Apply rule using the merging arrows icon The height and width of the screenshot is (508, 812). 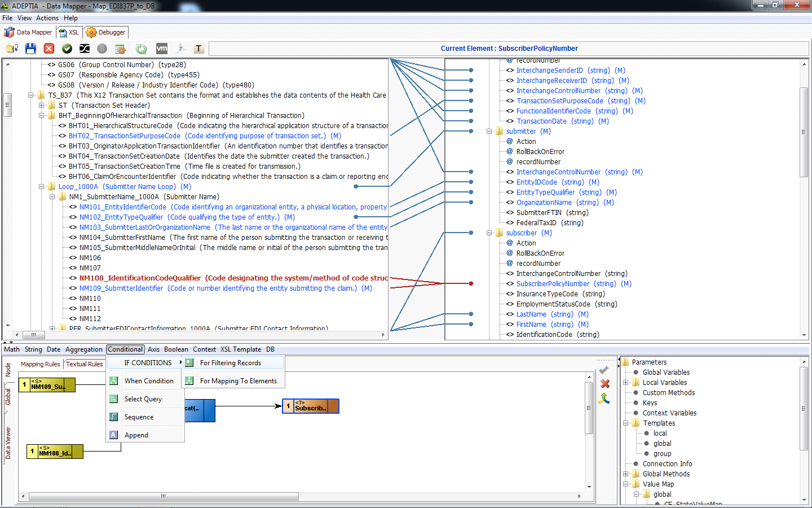[603, 399]
